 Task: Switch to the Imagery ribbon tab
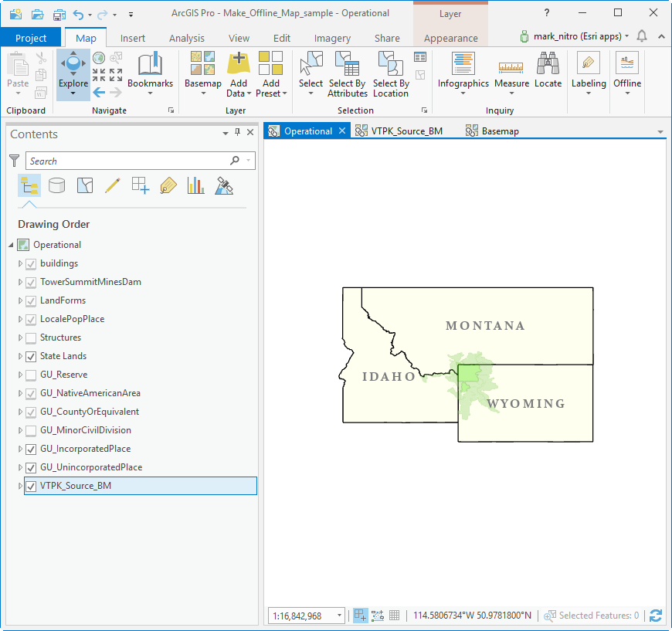tap(332, 38)
